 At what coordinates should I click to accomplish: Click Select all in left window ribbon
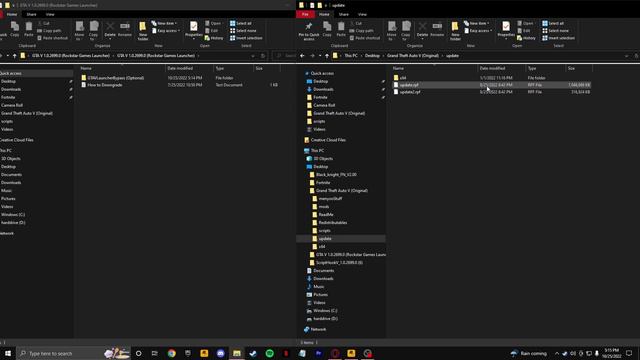[x=240, y=23]
